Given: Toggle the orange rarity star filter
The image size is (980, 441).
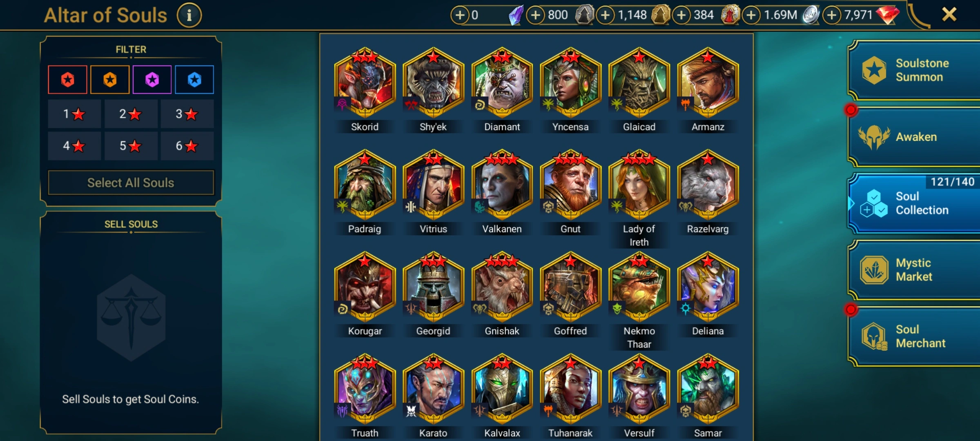Looking at the screenshot, I should click(110, 79).
